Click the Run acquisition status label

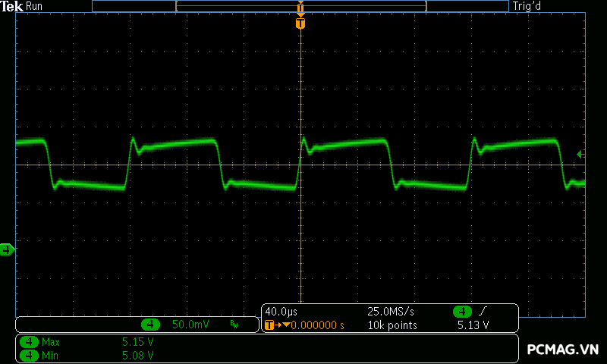pos(34,6)
